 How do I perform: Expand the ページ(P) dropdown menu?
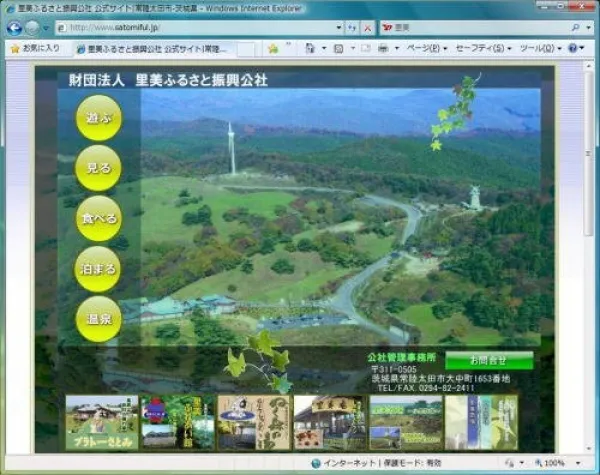(x=428, y=48)
